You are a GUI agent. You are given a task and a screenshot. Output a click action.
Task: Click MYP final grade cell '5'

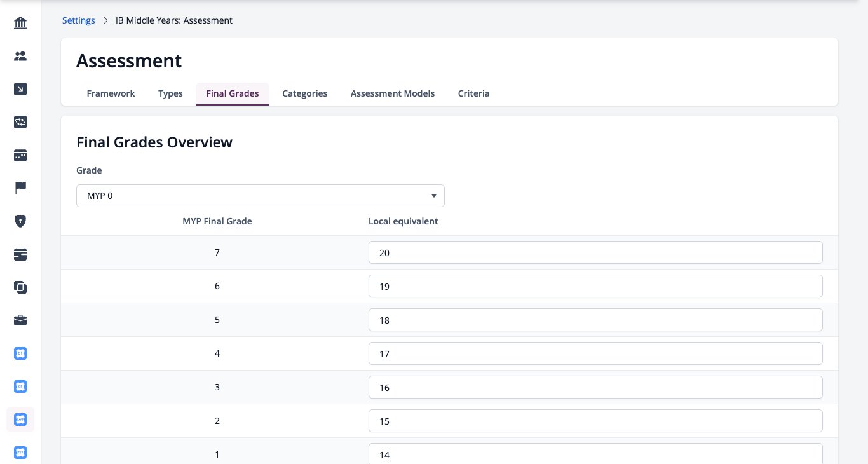pos(217,320)
